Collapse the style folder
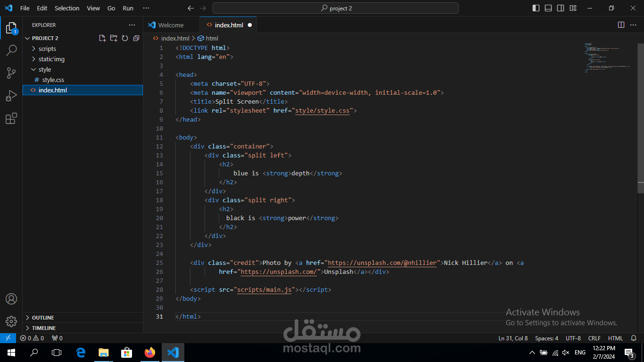644x362 pixels. point(83,69)
